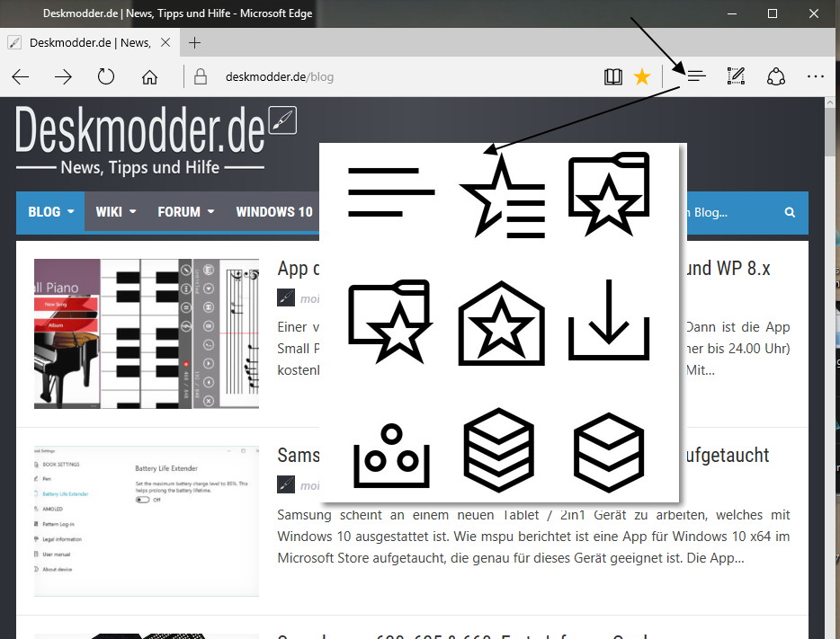Open the Home page button
This screenshot has width=840, height=639.
[x=149, y=77]
